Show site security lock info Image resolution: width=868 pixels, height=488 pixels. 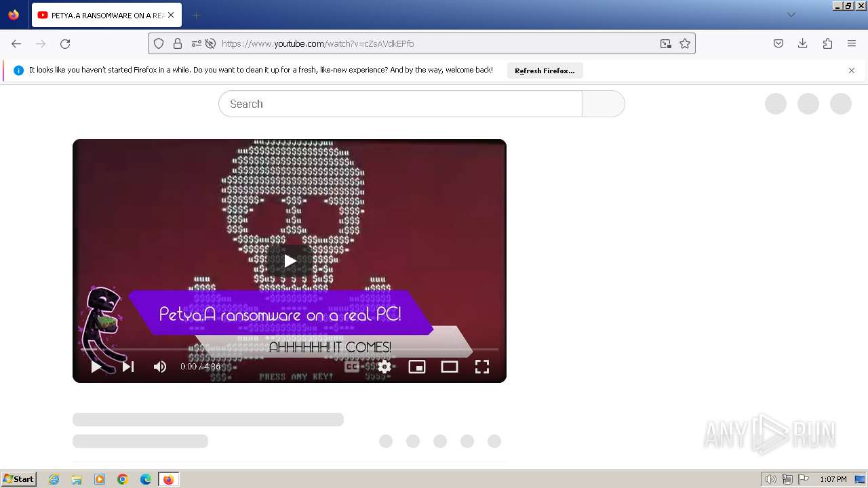point(178,43)
